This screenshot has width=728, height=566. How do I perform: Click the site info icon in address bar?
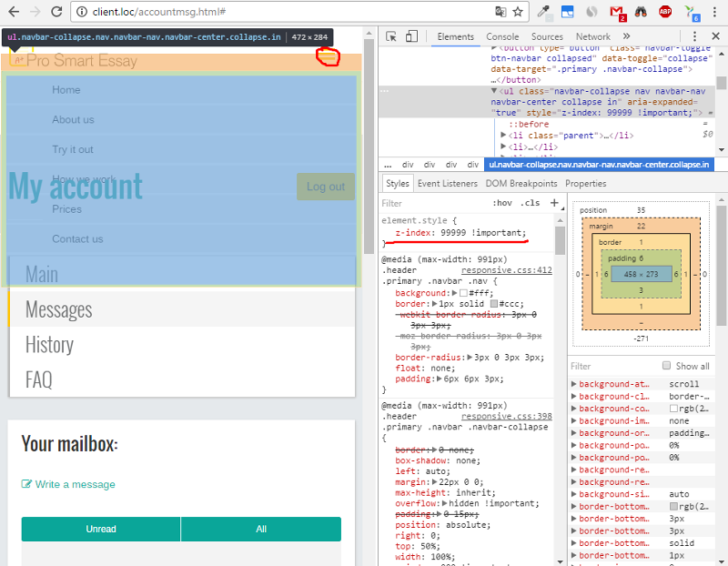point(82,12)
